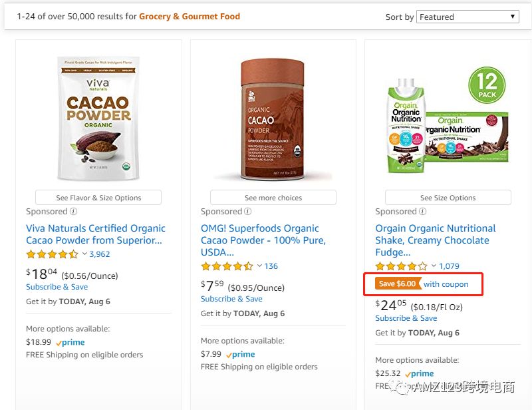Viewport: 532px width, 410px height.
Task: Click the Prime logo beside $7.99
Action: click(240, 355)
